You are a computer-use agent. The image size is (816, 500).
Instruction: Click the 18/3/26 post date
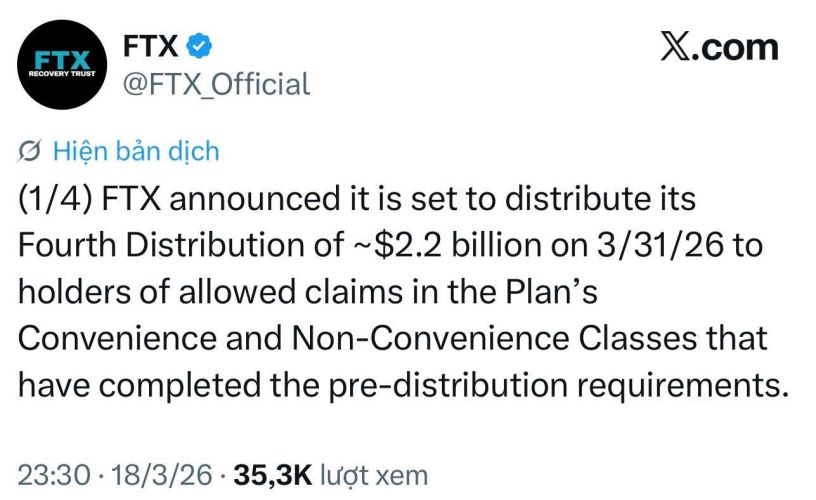158,473
